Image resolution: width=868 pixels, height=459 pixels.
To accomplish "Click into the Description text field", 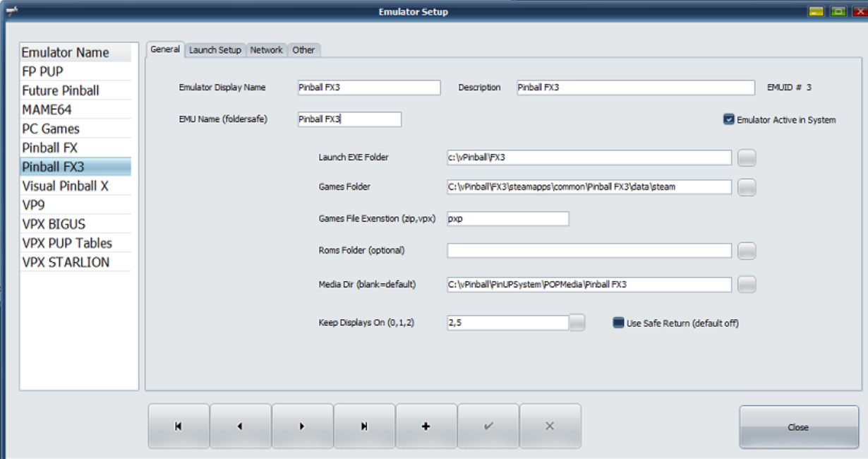I will click(x=636, y=88).
